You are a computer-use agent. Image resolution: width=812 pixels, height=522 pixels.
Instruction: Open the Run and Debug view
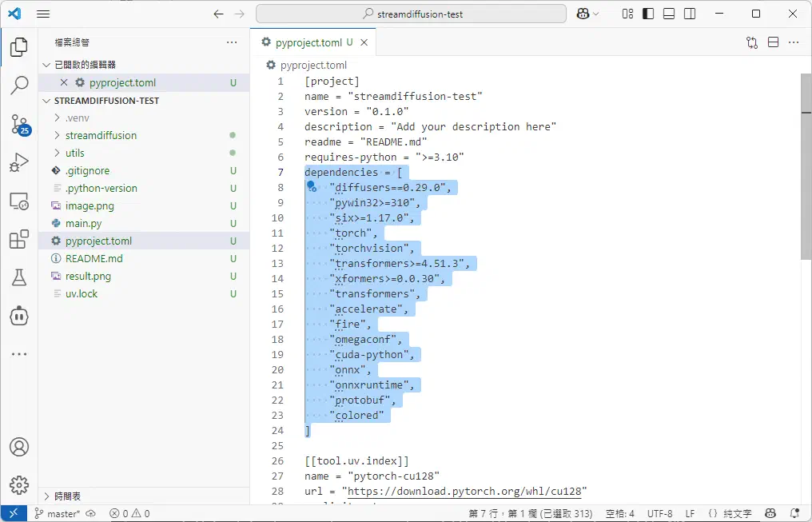(x=19, y=163)
